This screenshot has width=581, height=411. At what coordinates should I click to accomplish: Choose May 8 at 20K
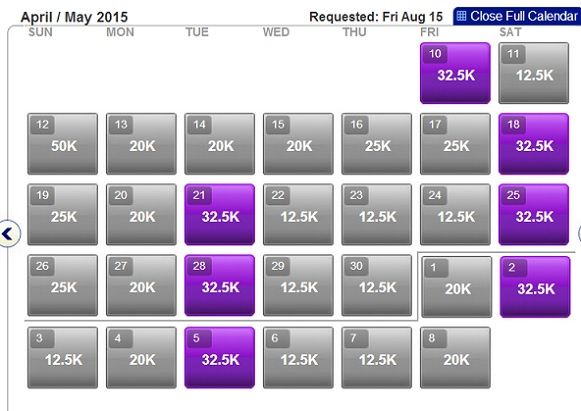tap(455, 358)
